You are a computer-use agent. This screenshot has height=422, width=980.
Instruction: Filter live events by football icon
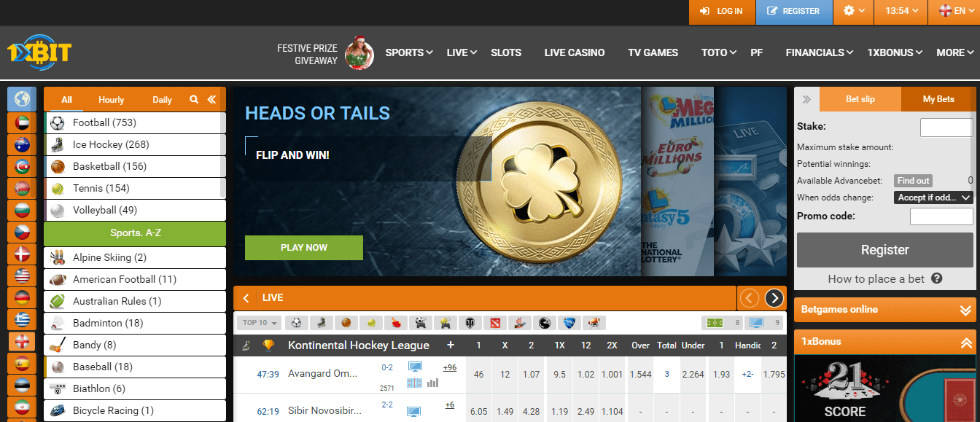click(297, 322)
